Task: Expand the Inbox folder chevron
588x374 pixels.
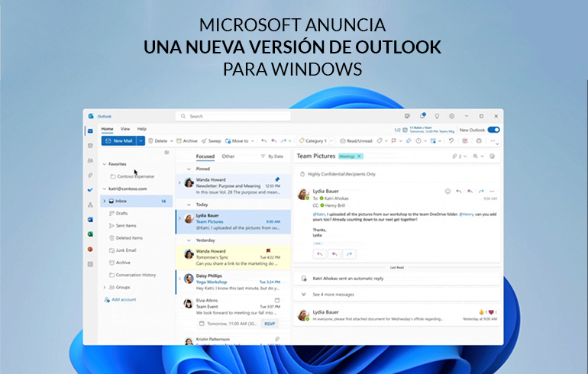Action: coord(105,202)
